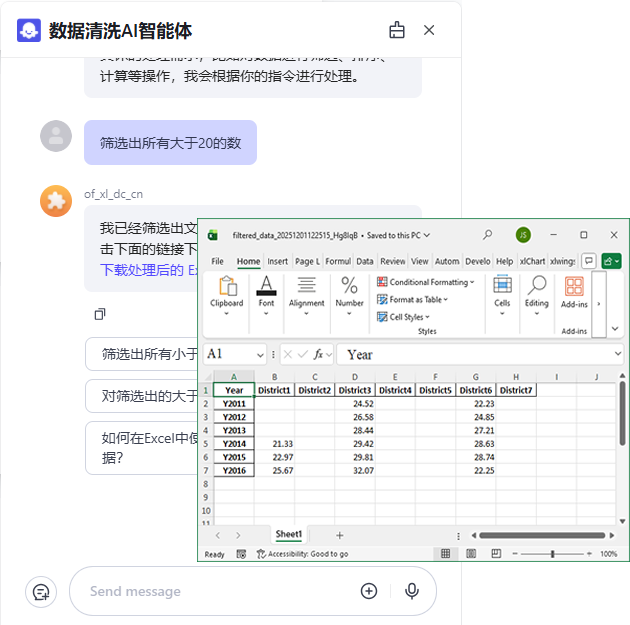Click the zoom slider handle

tap(552, 554)
